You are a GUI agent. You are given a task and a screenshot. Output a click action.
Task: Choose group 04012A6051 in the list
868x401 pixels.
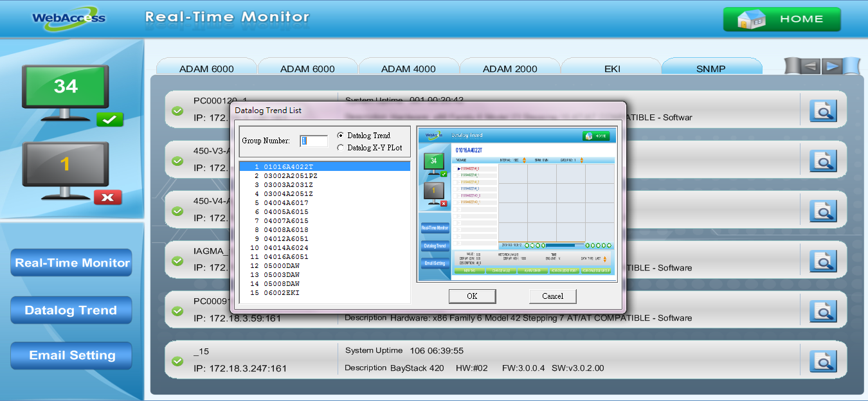325,239
